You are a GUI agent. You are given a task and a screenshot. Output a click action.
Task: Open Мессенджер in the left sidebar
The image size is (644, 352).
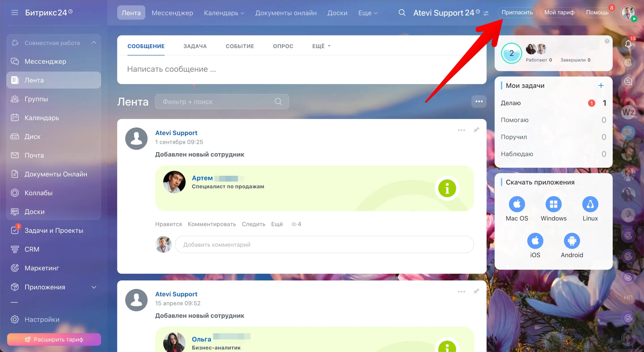[54, 61]
